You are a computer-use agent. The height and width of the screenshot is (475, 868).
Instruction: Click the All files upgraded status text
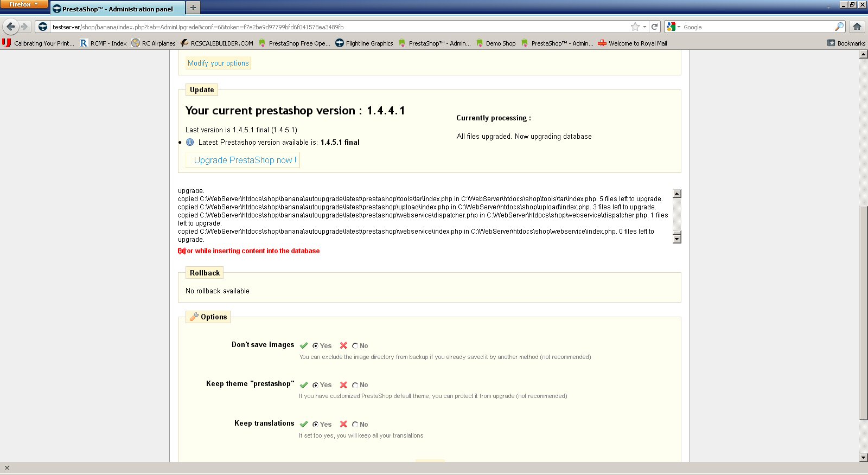524,137
